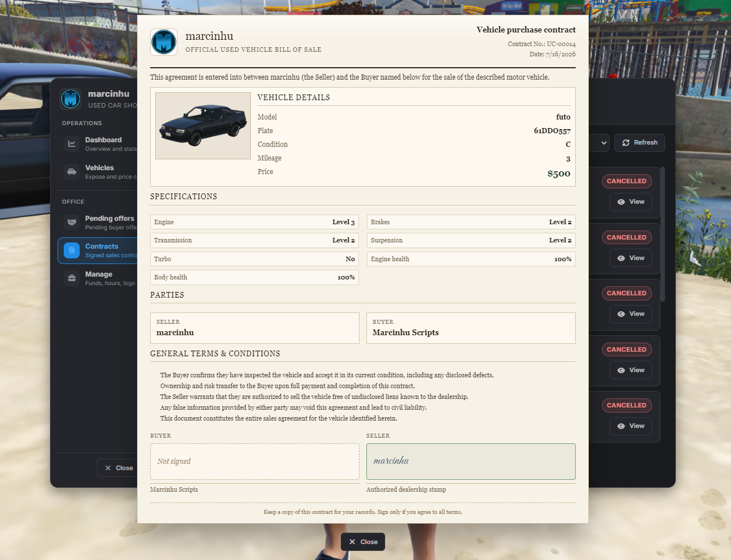Viewport: 731px width, 560px height.
Task: Click the marcinhu logo in contract header
Action: [x=164, y=42]
